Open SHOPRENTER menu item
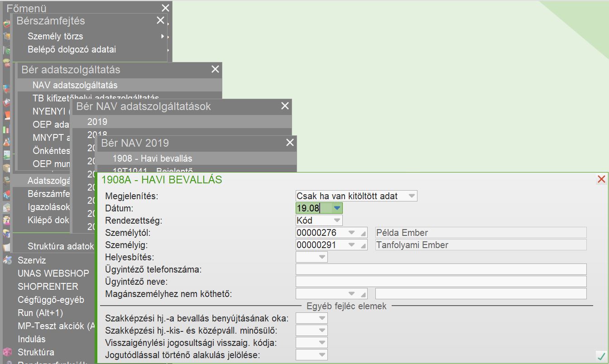The height and width of the screenshot is (364, 609). tap(48, 287)
